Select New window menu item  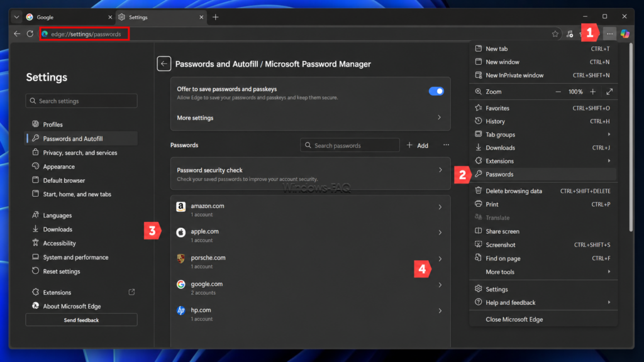543,62
